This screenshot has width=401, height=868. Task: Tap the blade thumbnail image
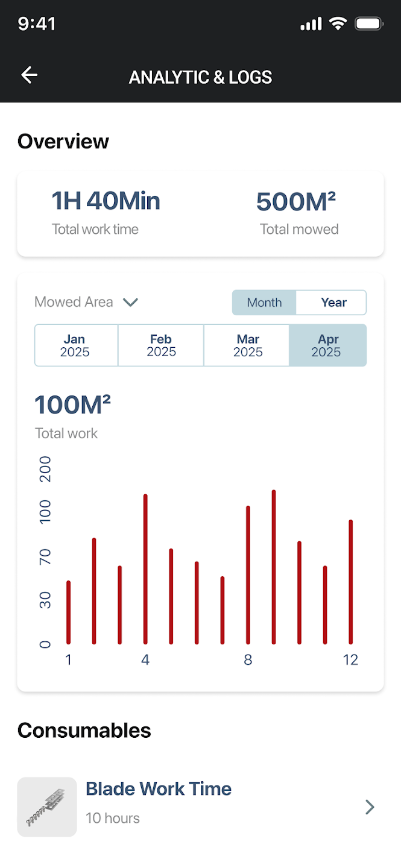coord(47,807)
